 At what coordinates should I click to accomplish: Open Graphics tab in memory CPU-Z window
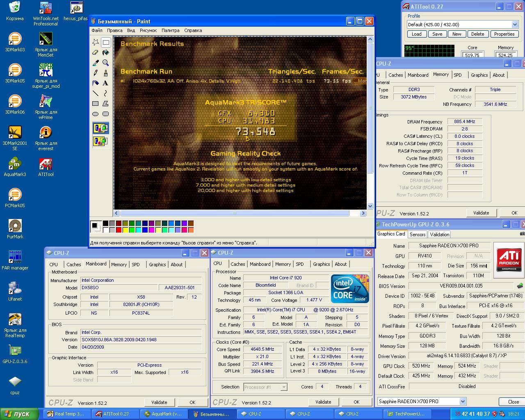coord(479,75)
